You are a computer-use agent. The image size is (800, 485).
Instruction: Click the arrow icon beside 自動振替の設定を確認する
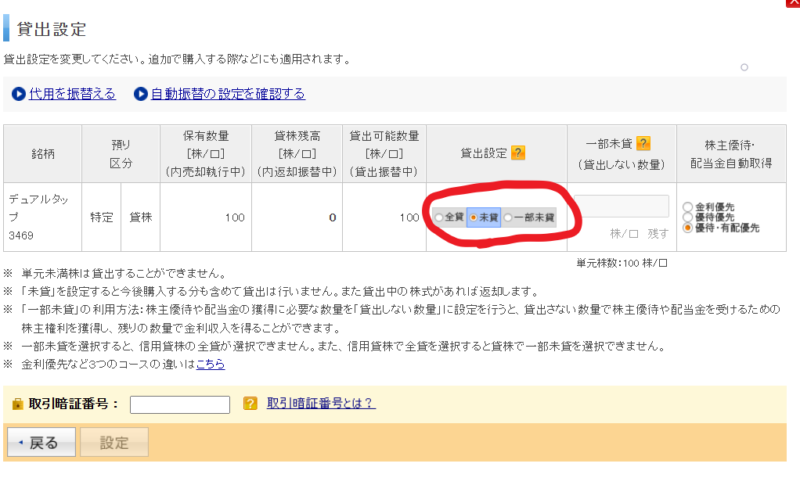(x=140, y=94)
